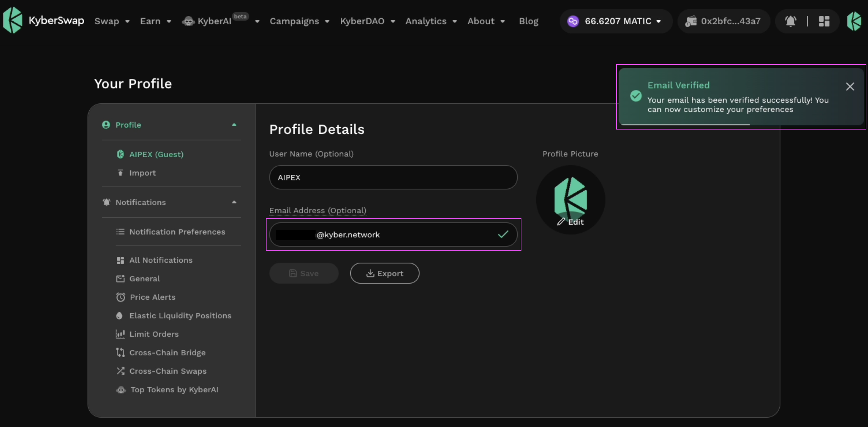Screen dimensions: 868x427
Task: Open the Analytics menu
Action: pyautogui.click(x=431, y=21)
